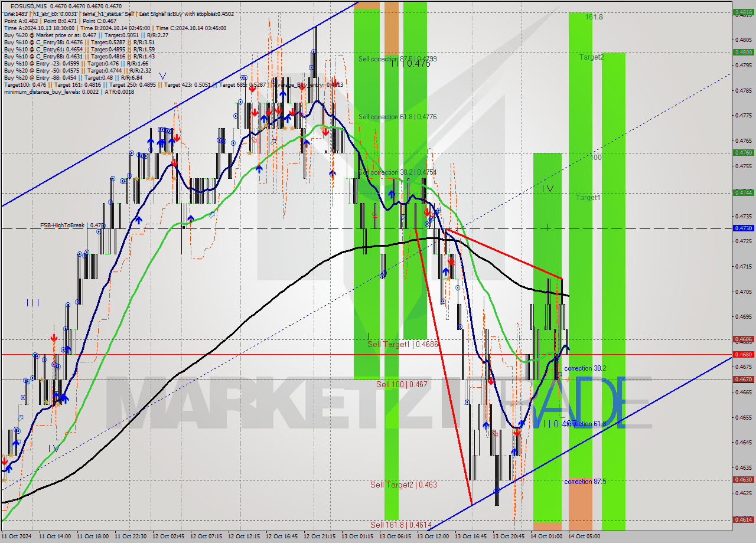Select the 'Sell correction 61.8 | 0.4776' label
Screen dimensions: 756x543
coord(397,117)
